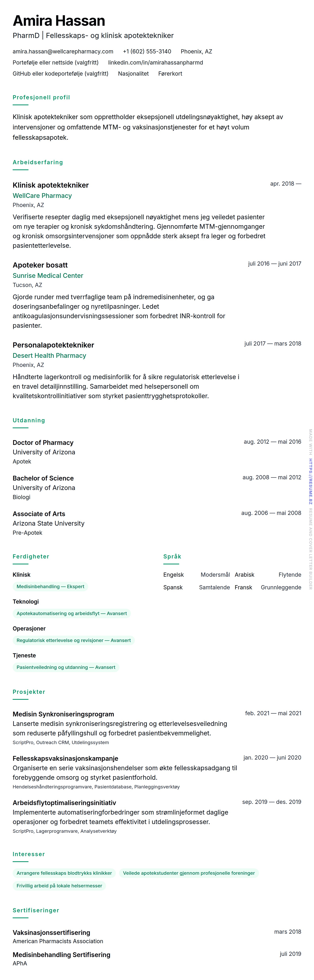314x980 pixels.
Task: Click the phone number +1 (602) 555-3140
Action: (x=147, y=51)
